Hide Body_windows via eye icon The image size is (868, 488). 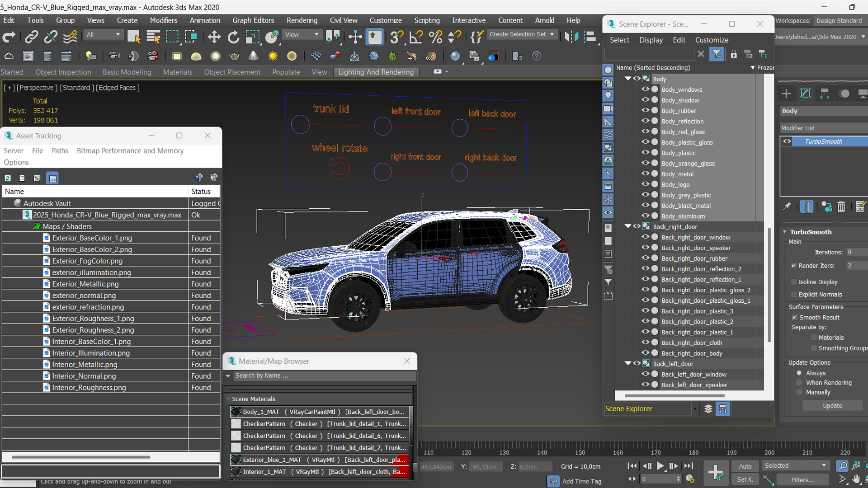coord(645,89)
